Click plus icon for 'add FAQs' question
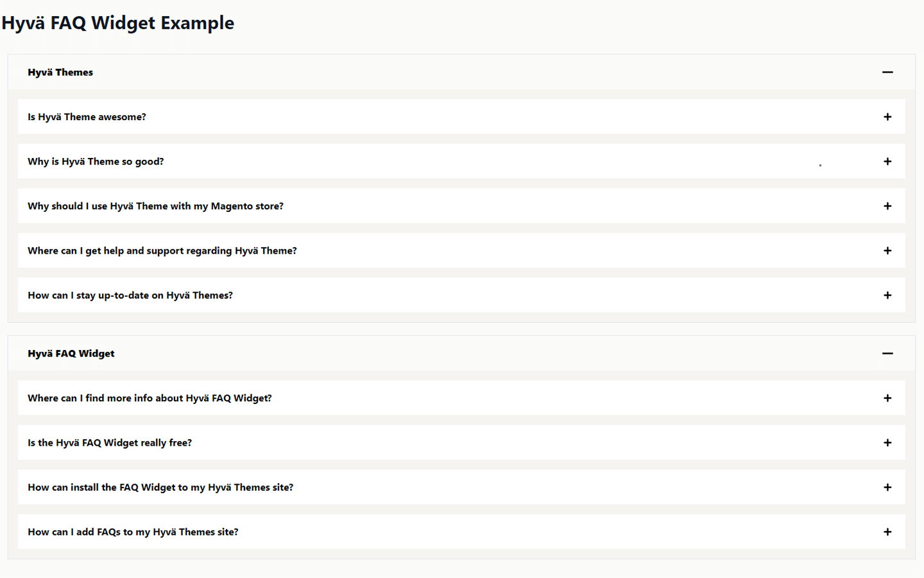924x578 pixels. pyautogui.click(x=887, y=532)
